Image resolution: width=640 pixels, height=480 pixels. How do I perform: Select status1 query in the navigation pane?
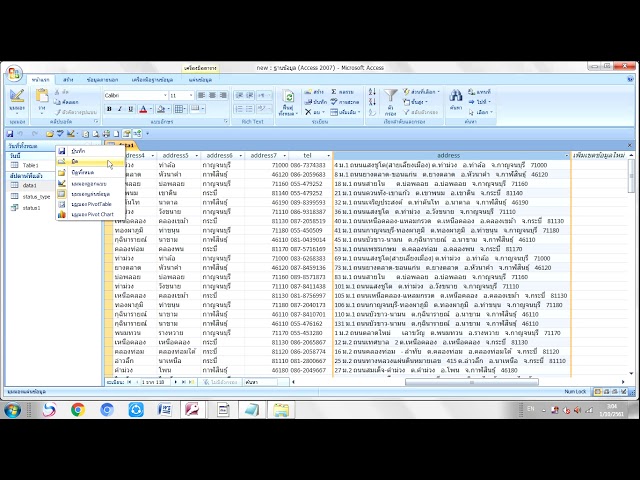pos(31,208)
